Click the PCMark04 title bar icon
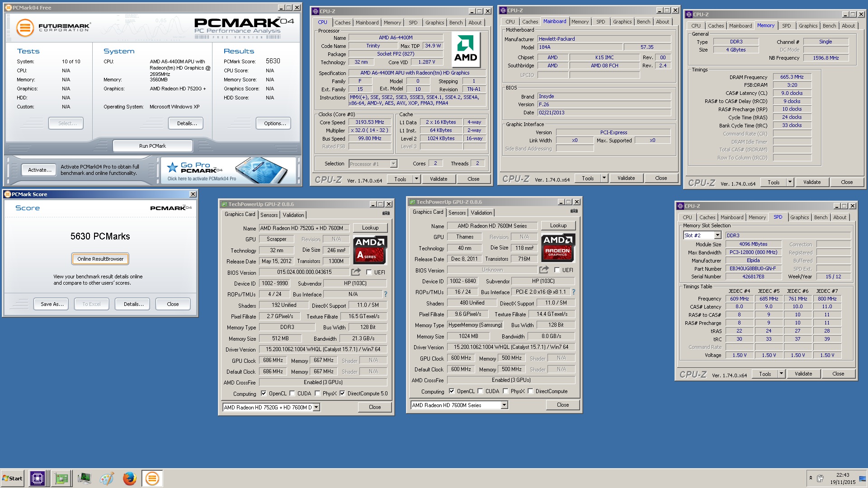 [9, 8]
